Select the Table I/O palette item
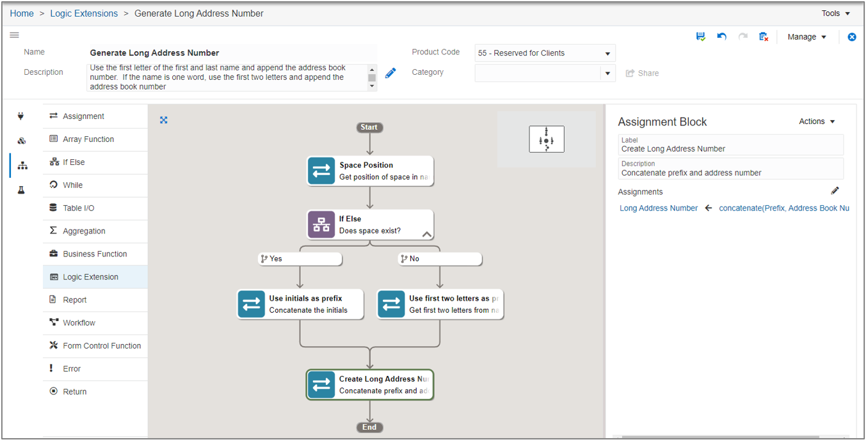This screenshot has width=868, height=440. pyautogui.click(x=95, y=208)
